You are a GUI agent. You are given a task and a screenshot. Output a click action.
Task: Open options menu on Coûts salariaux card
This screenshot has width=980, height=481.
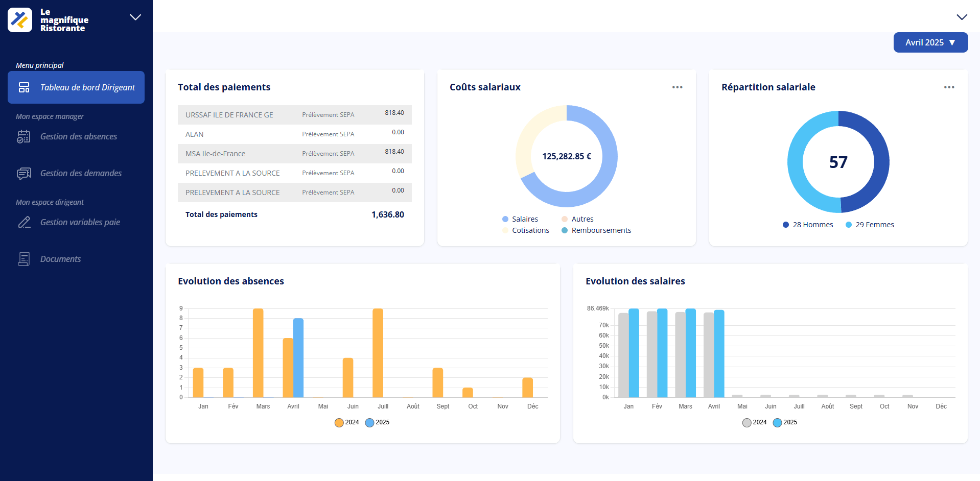(677, 87)
